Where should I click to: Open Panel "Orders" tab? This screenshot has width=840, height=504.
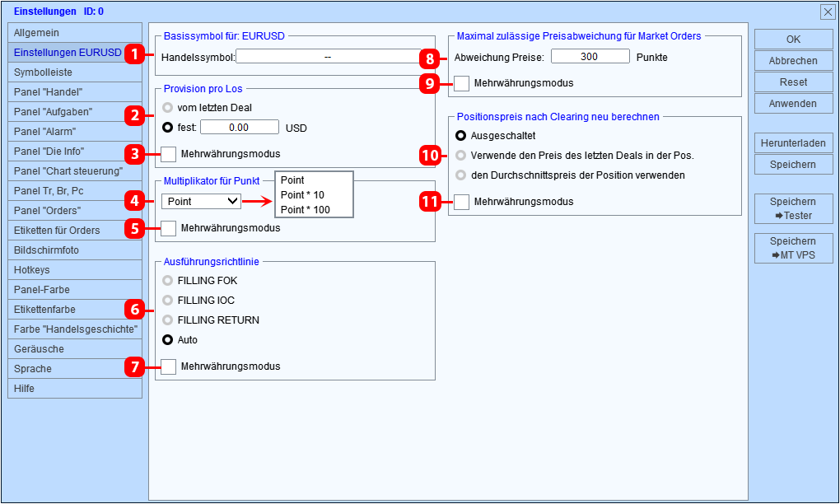pos(75,211)
